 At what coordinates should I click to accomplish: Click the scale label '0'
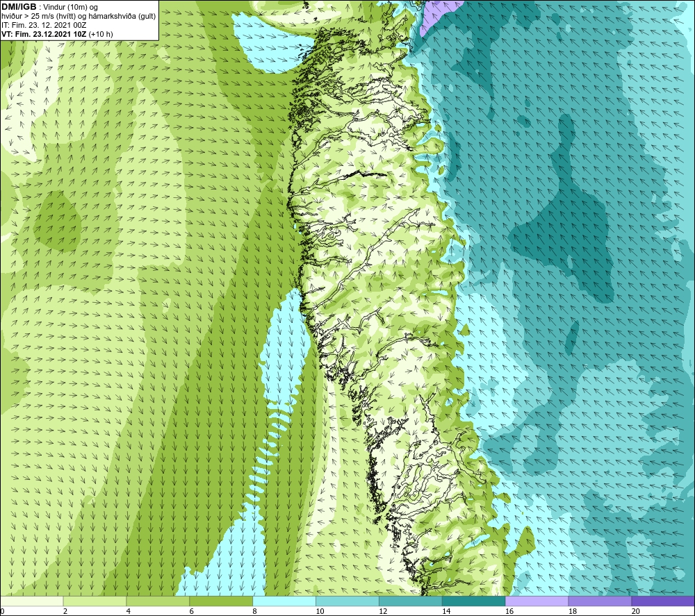click(x=2, y=611)
